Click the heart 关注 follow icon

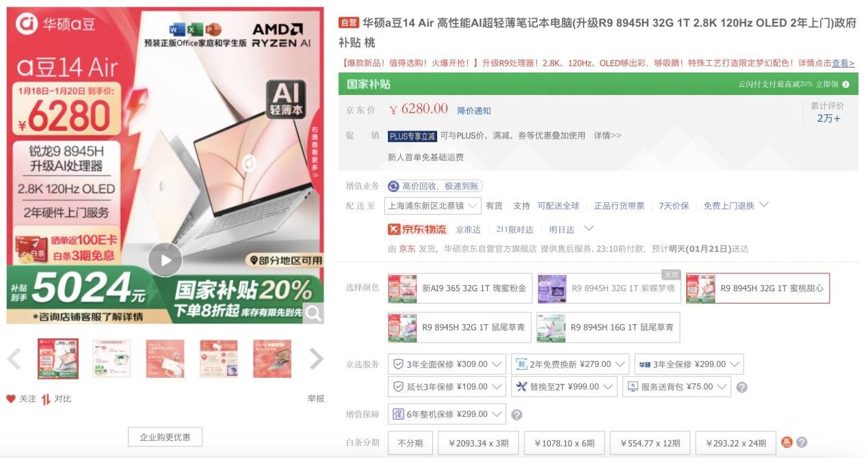[x=10, y=399]
